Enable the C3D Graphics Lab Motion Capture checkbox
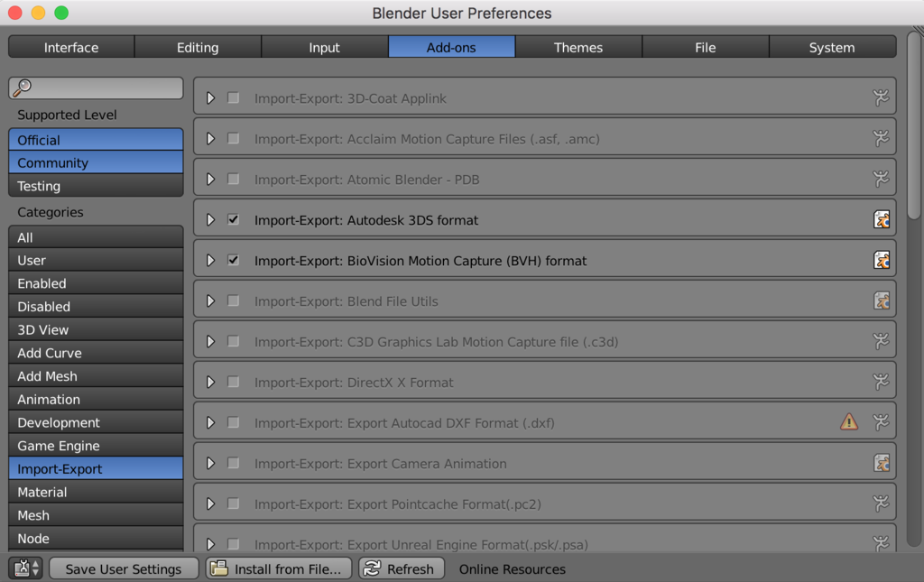924x582 pixels. [234, 342]
